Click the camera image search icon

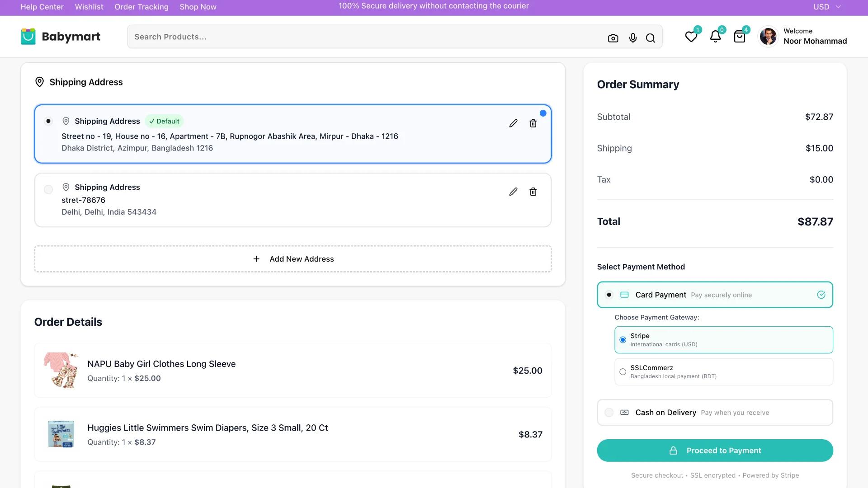tap(613, 38)
